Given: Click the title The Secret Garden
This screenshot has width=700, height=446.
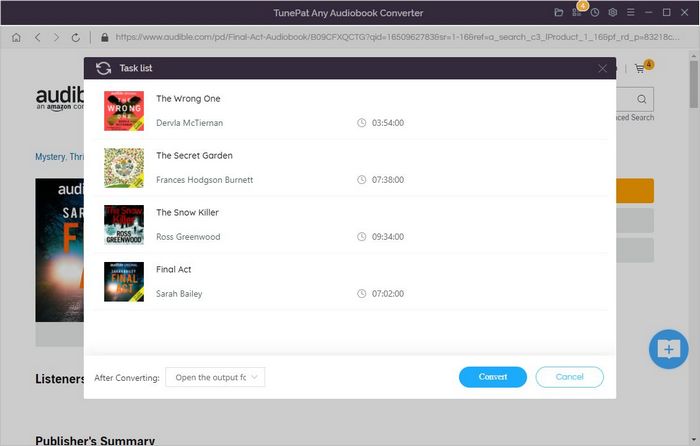Looking at the screenshot, I should coord(194,155).
